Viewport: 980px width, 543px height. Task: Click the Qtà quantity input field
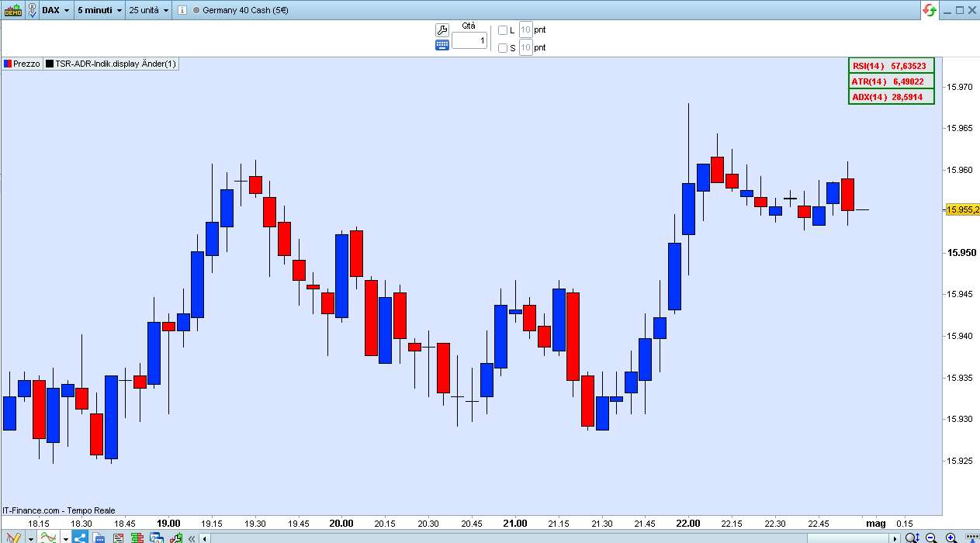tap(469, 40)
